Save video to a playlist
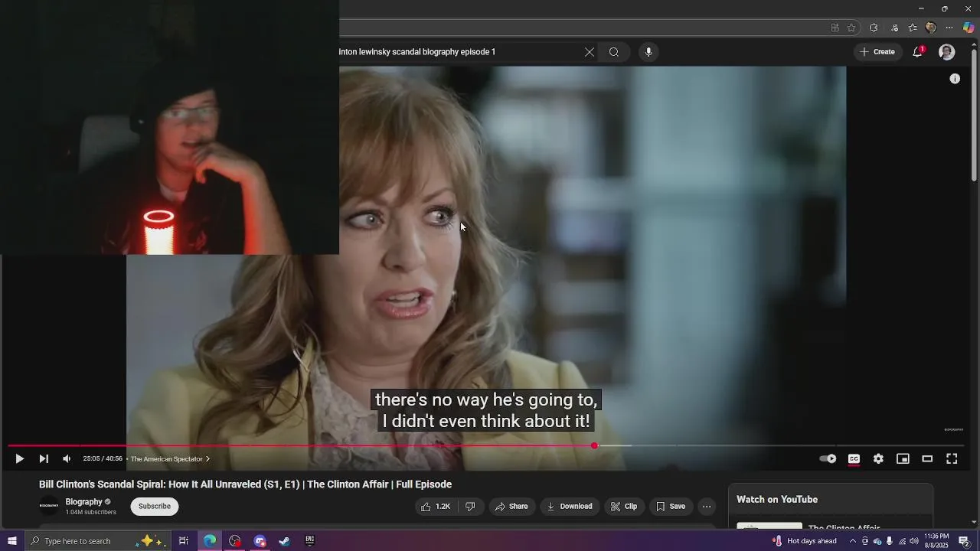This screenshot has height=551, width=980. 671,507
